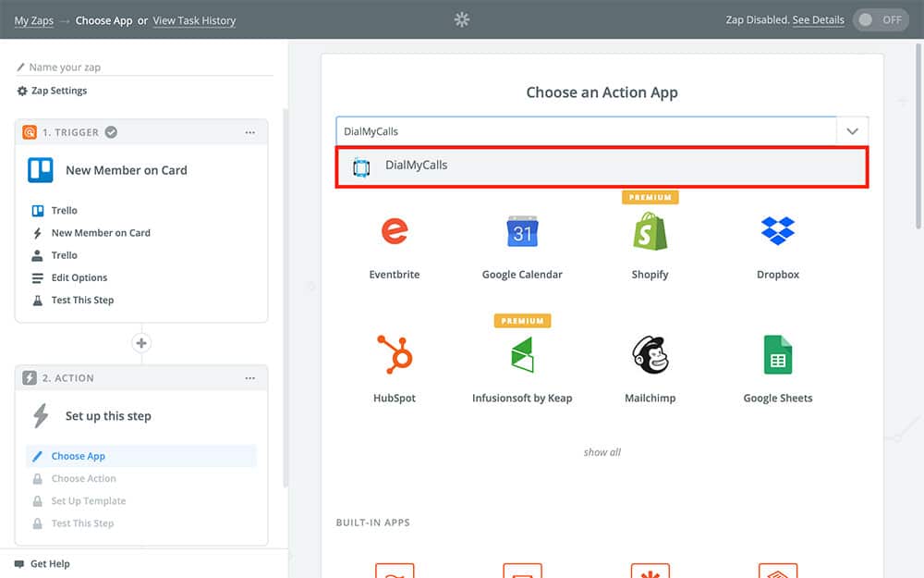Toggle the Zap OFF switch on

coord(880,20)
